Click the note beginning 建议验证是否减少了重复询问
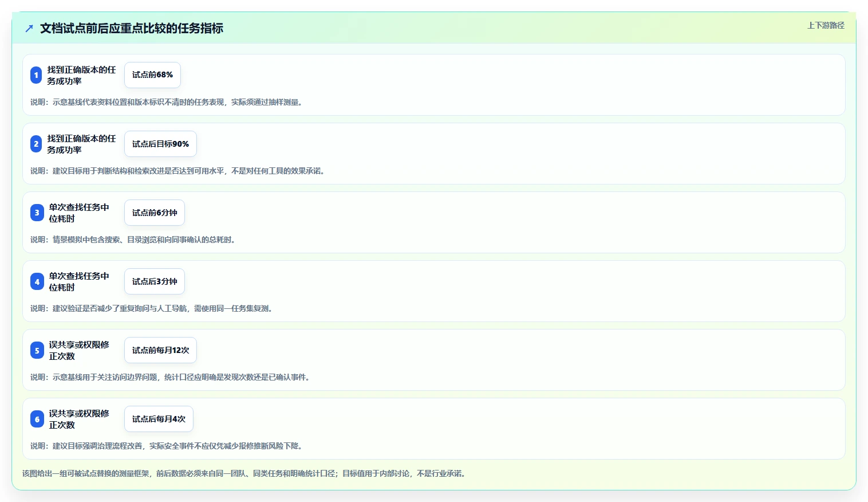Image resolution: width=868 pixels, height=502 pixels. pyautogui.click(x=152, y=308)
